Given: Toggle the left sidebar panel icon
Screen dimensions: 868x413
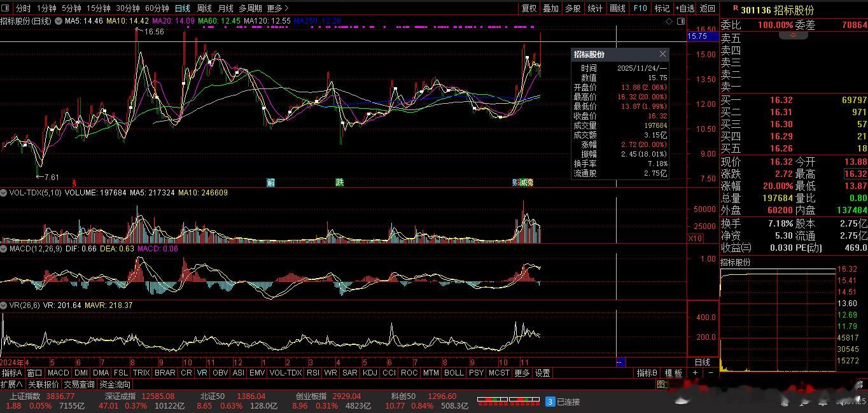Looking at the screenshot, I should [6, 8].
